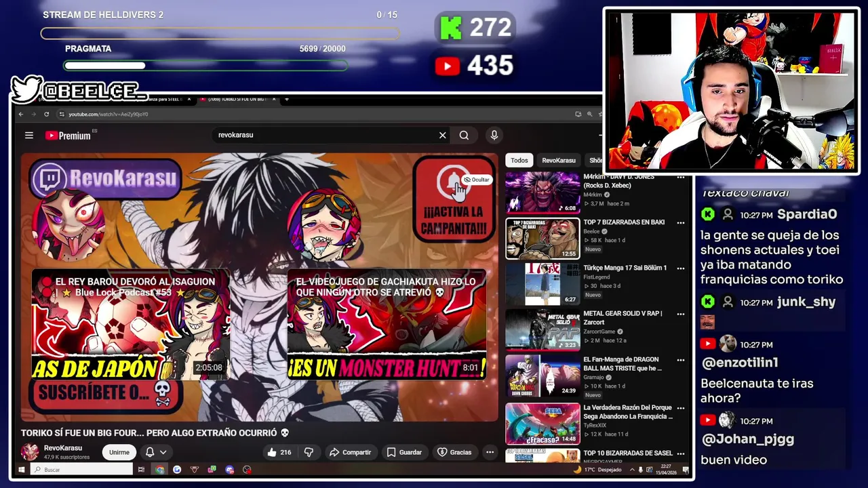Viewport: 868px width, 488px height.
Task: Like the video with 216 likes
Action: (279, 452)
